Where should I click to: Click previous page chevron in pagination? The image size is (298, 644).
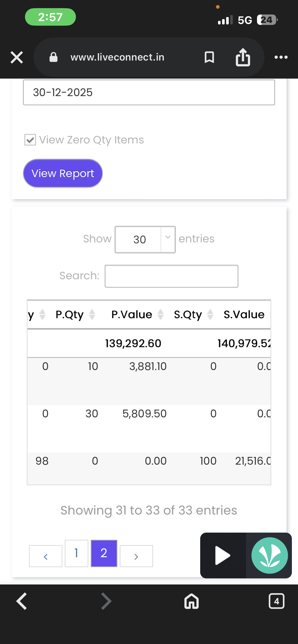tap(46, 556)
